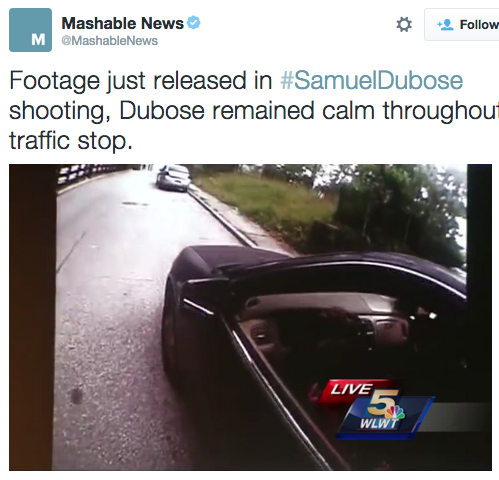Visit the @MashableNews handle
The image size is (499, 480).
[109, 41]
